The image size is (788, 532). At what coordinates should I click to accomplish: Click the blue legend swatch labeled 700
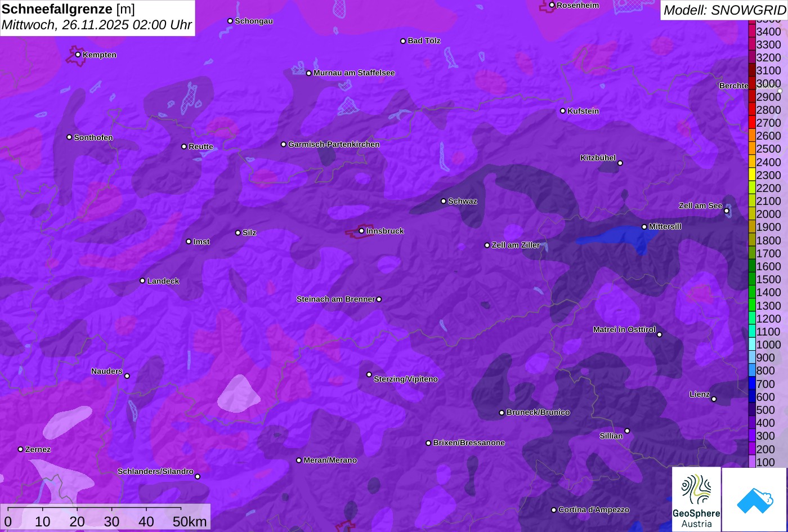(x=752, y=384)
